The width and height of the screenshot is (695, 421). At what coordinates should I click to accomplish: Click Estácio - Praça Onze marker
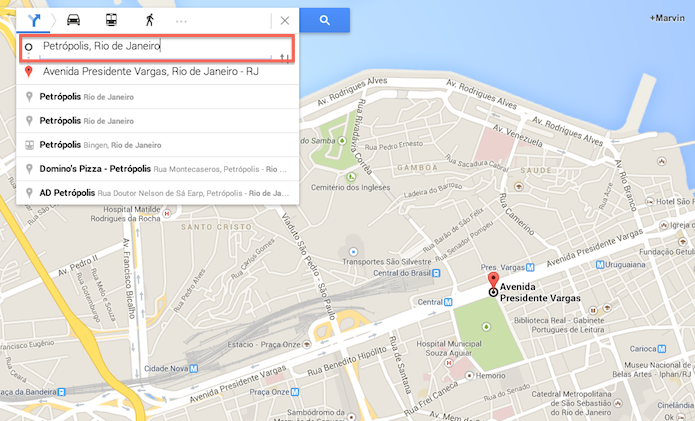pyautogui.click(x=306, y=344)
